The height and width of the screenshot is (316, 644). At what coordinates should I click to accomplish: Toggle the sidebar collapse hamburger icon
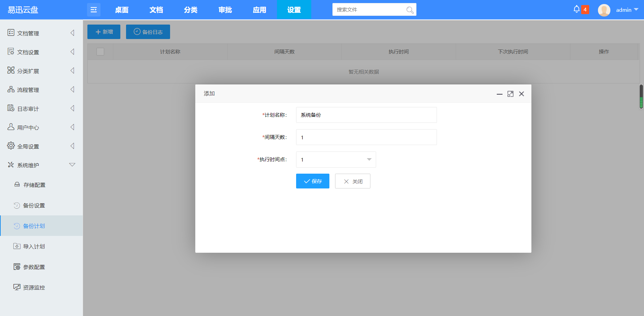(x=93, y=10)
